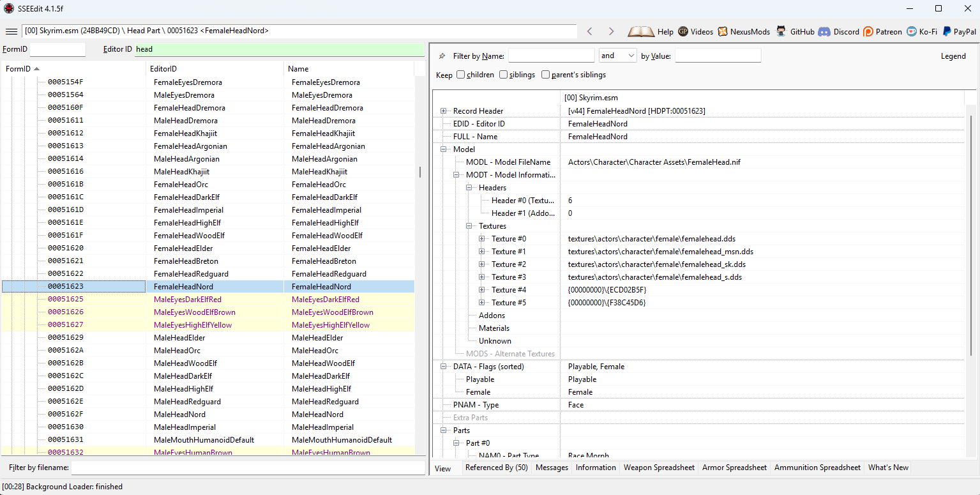Toggle the Keep children checkbox
The height and width of the screenshot is (495, 980).
tap(460, 75)
